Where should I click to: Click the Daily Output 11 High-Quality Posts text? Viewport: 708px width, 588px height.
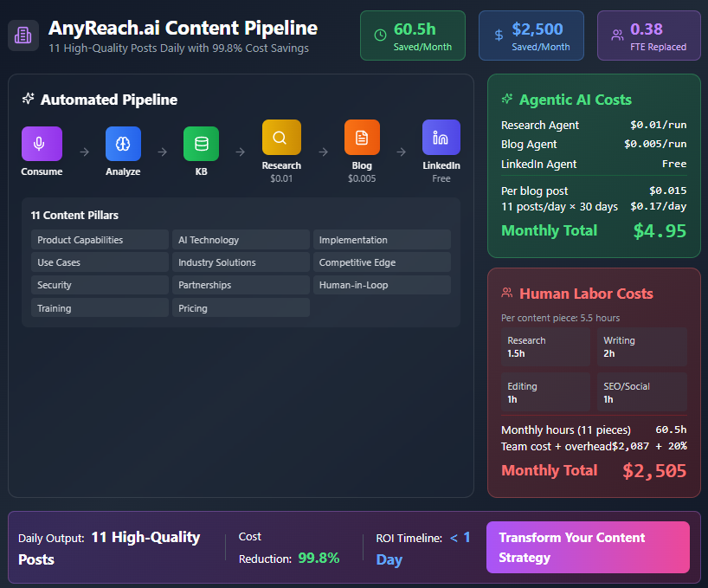(x=109, y=548)
